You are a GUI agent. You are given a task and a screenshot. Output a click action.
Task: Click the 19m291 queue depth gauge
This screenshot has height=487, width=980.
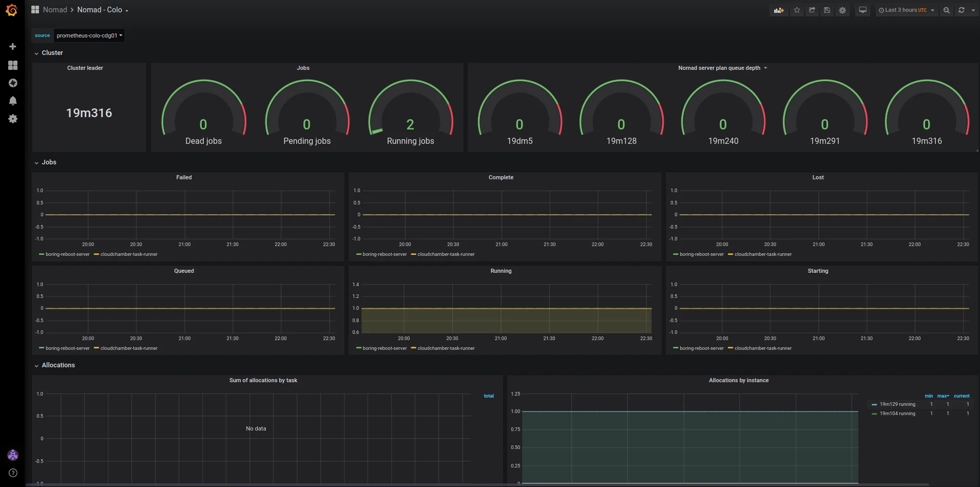click(825, 112)
